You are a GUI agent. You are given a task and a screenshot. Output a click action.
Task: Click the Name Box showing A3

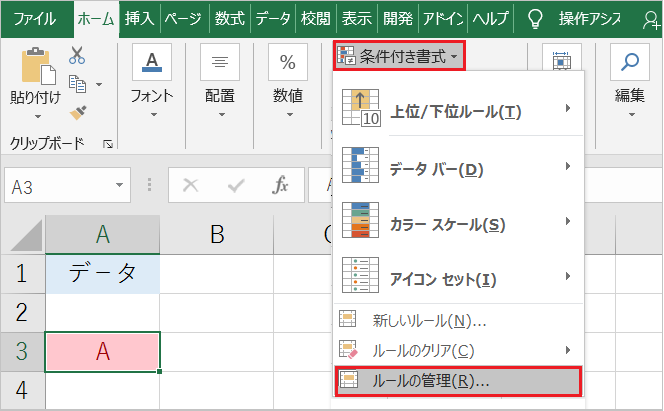tap(59, 186)
